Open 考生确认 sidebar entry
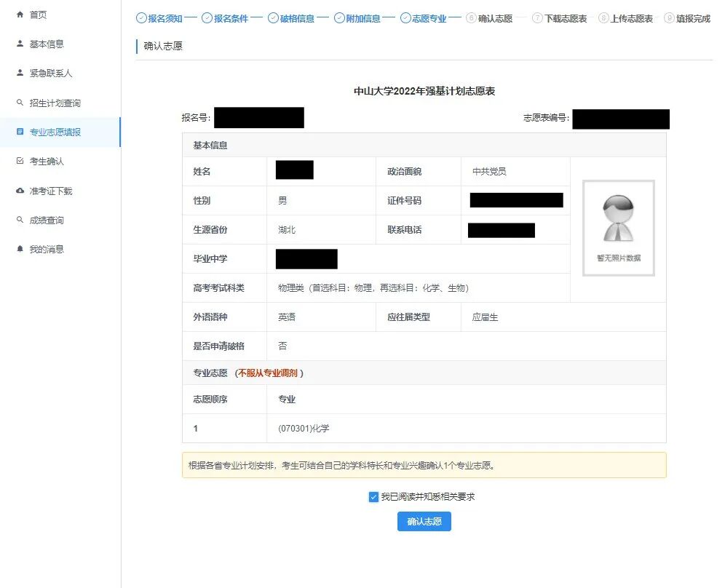 [60, 161]
